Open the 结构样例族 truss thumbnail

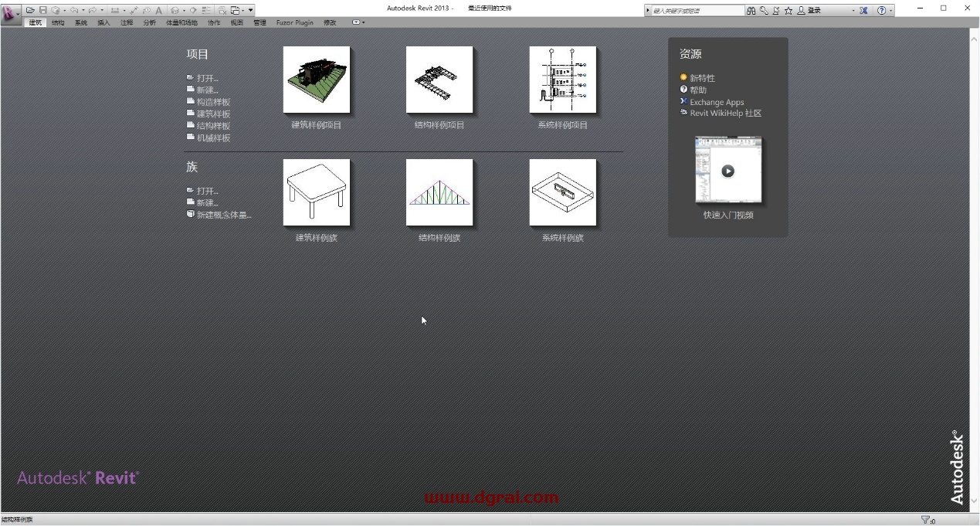coord(439,192)
